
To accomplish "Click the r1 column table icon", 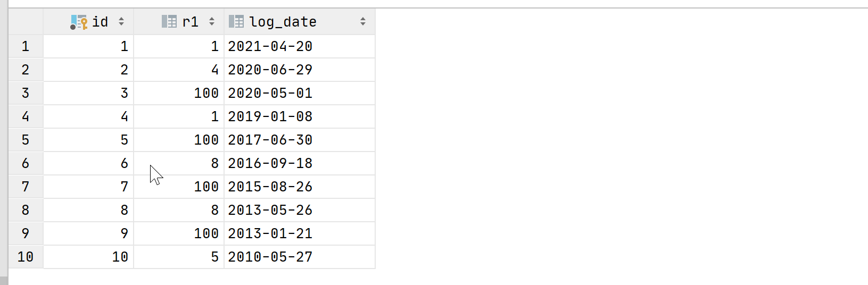I will tap(169, 22).
